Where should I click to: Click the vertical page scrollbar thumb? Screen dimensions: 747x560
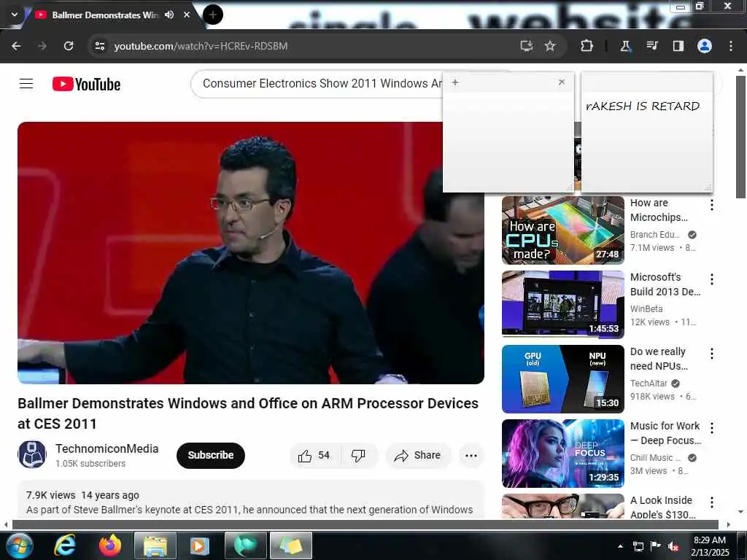pyautogui.click(x=740, y=136)
